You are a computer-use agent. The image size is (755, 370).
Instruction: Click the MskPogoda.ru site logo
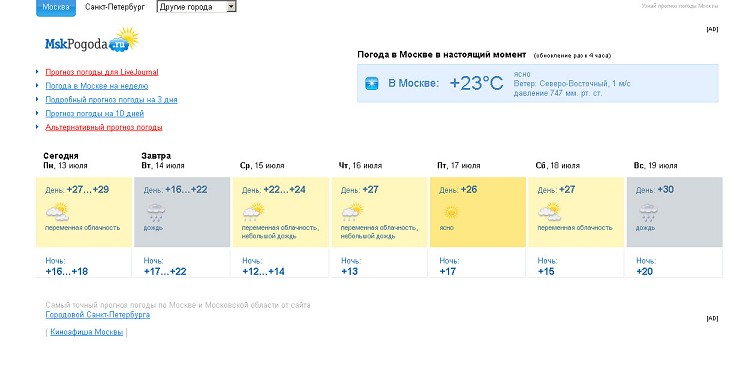coord(92,40)
